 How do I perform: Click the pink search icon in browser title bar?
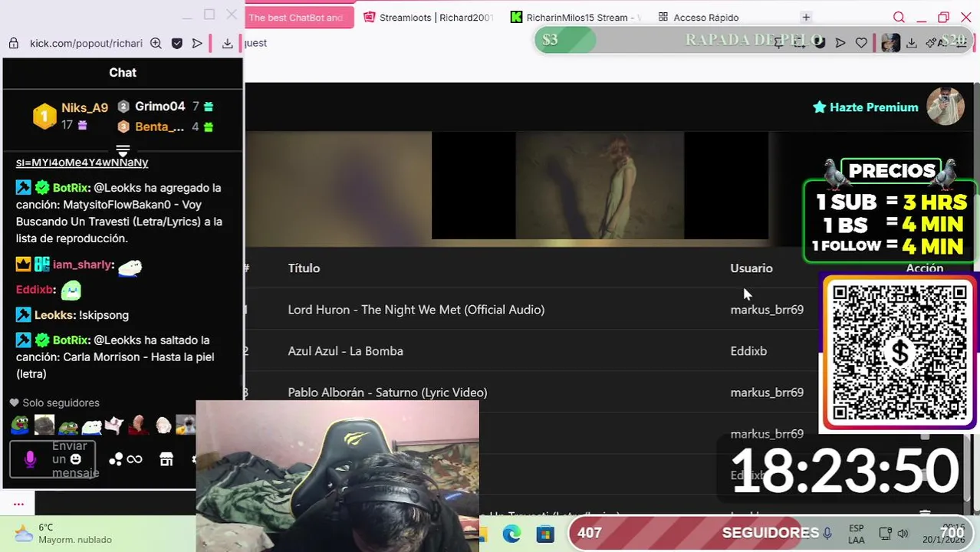[899, 17]
